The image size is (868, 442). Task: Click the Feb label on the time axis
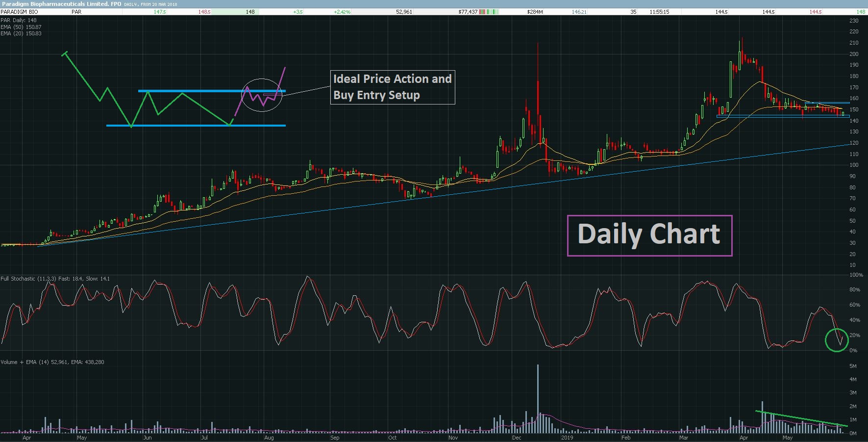(x=626, y=438)
